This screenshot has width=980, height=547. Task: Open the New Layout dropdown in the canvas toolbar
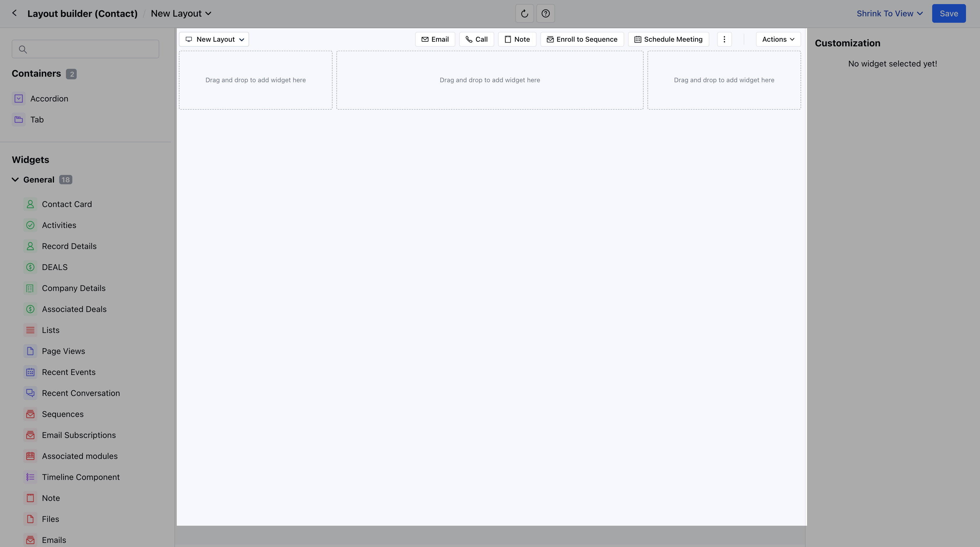[213, 39]
